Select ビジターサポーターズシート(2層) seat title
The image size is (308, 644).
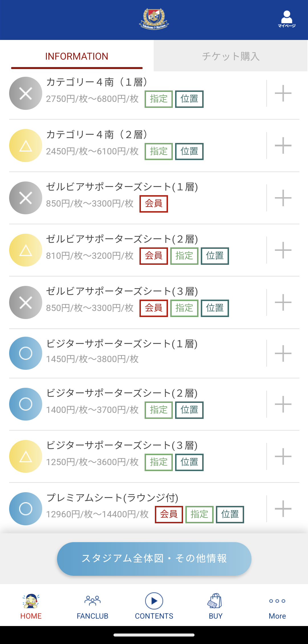[122, 393]
